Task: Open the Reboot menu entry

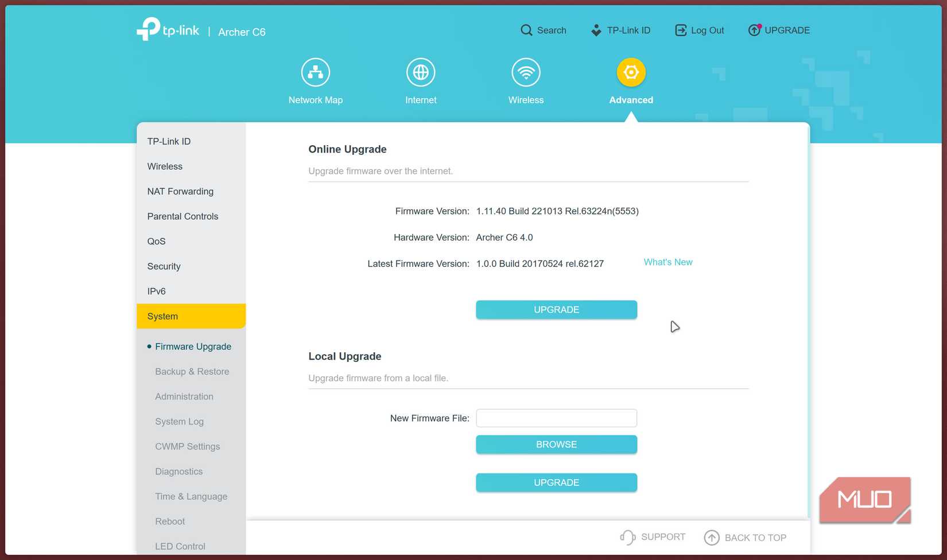Action: coord(170,522)
